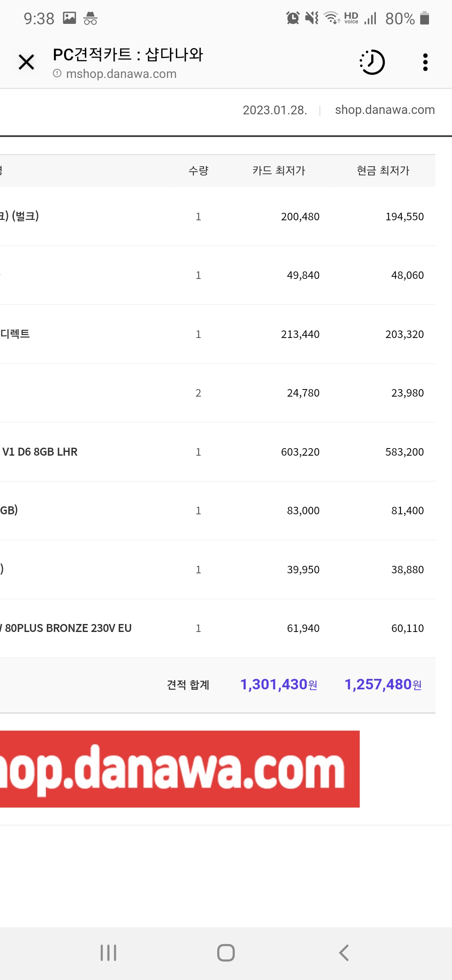Screen dimensions: 452x980
Task: Select card price 213,440
Action: coord(300,334)
